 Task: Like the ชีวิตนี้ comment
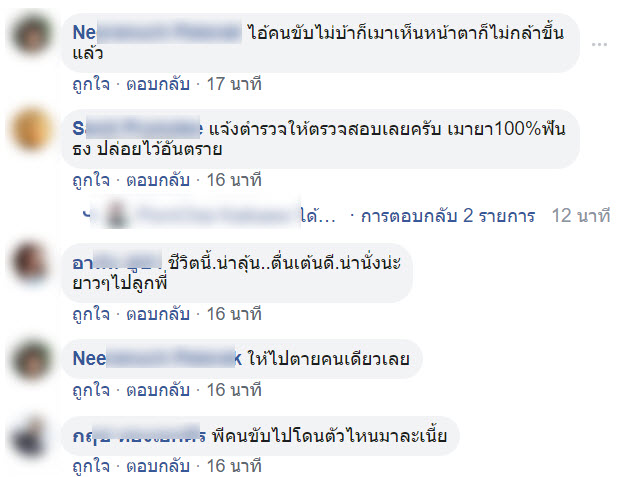[x=91, y=314]
